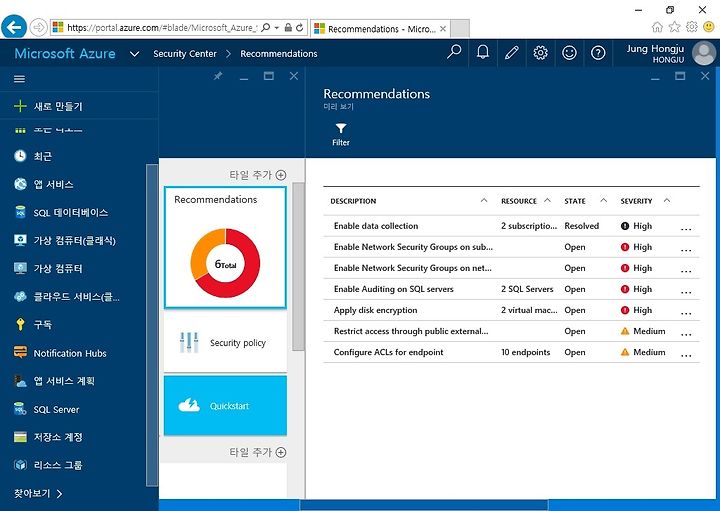Open ellipsis menu for Configure ACLs for endpoint
This screenshot has height=511, width=720.
click(686, 355)
